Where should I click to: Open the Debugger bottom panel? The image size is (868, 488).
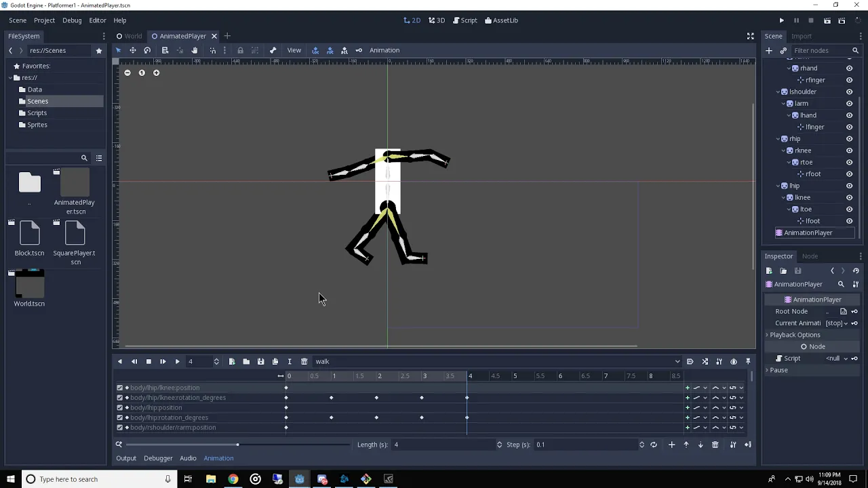(x=158, y=458)
